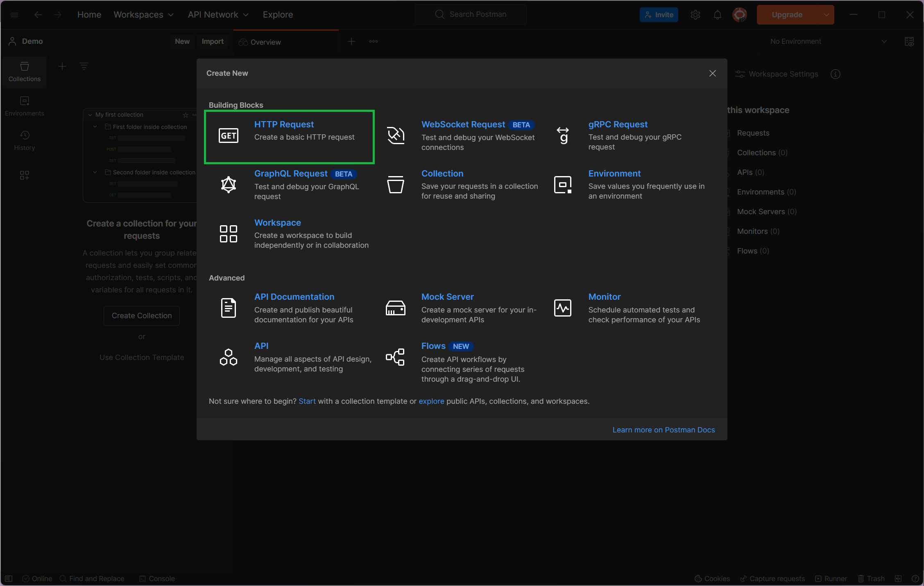This screenshot has width=924, height=586.
Task: Click the Mock Server icon
Action: pos(396,308)
